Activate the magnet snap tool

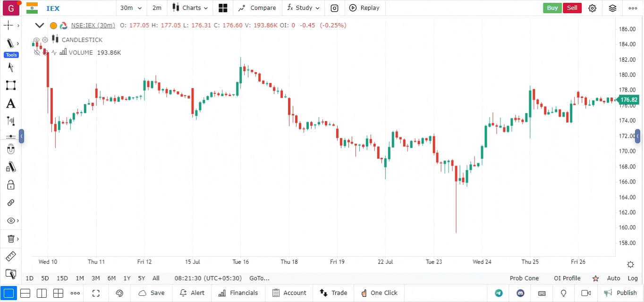click(10, 150)
